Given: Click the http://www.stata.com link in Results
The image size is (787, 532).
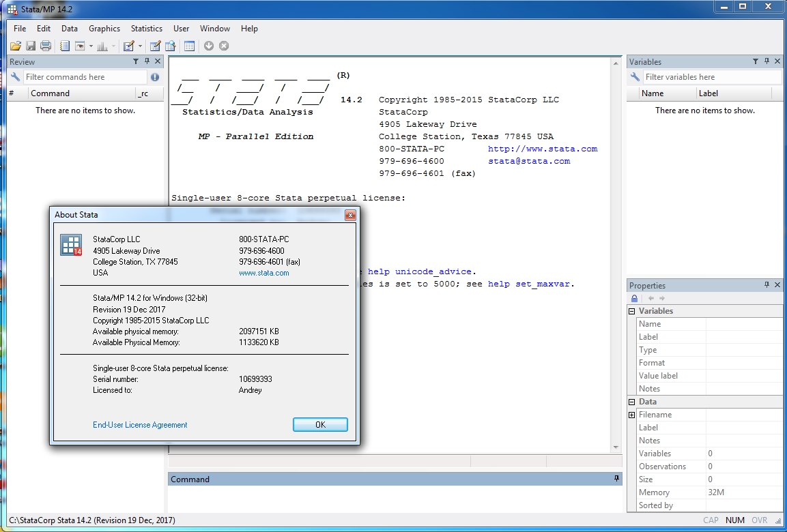Looking at the screenshot, I should [x=543, y=149].
